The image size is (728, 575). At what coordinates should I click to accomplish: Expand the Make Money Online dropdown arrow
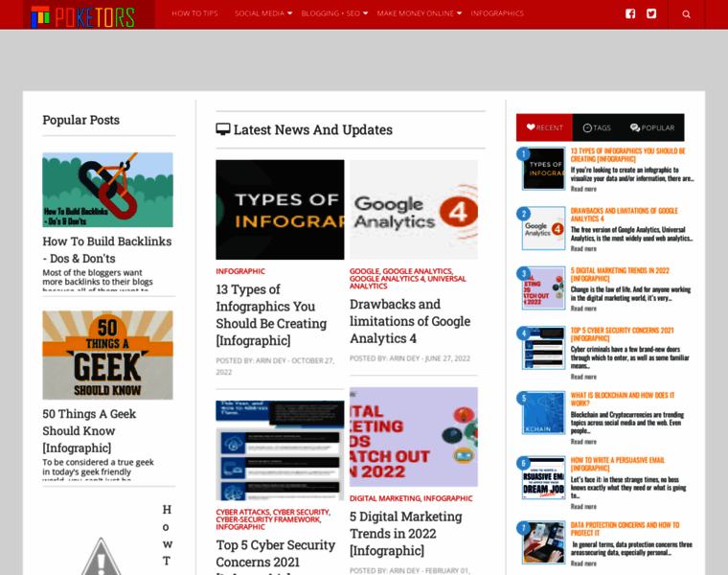[x=459, y=13]
